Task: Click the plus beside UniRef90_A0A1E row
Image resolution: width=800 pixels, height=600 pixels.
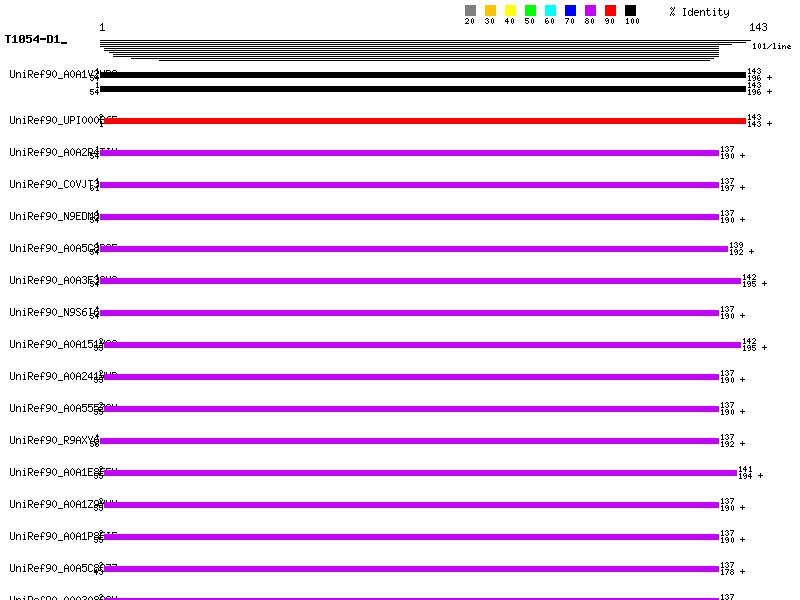Action: coord(762,476)
